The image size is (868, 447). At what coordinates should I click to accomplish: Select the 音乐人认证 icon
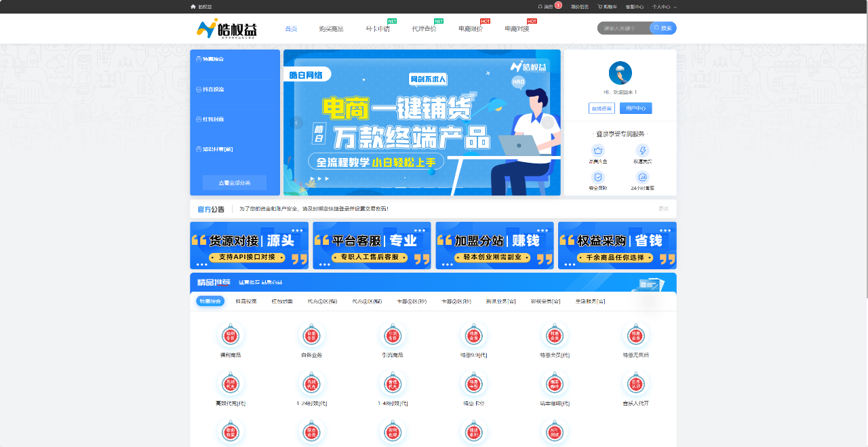coord(636,383)
